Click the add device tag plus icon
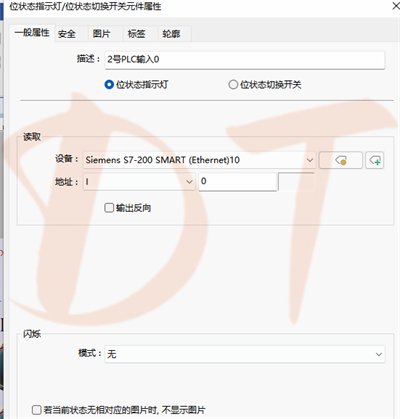Screen dimensions: 400x419 (x=374, y=160)
